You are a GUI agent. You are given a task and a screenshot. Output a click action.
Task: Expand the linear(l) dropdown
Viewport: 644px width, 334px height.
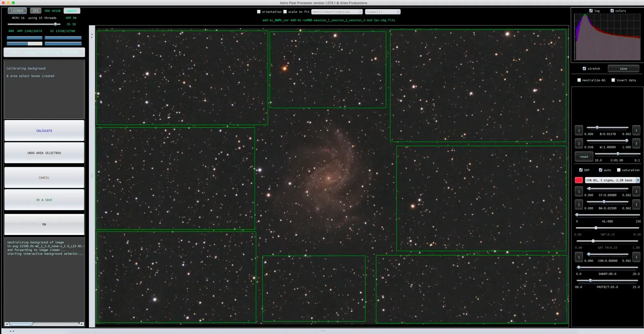pos(383,12)
